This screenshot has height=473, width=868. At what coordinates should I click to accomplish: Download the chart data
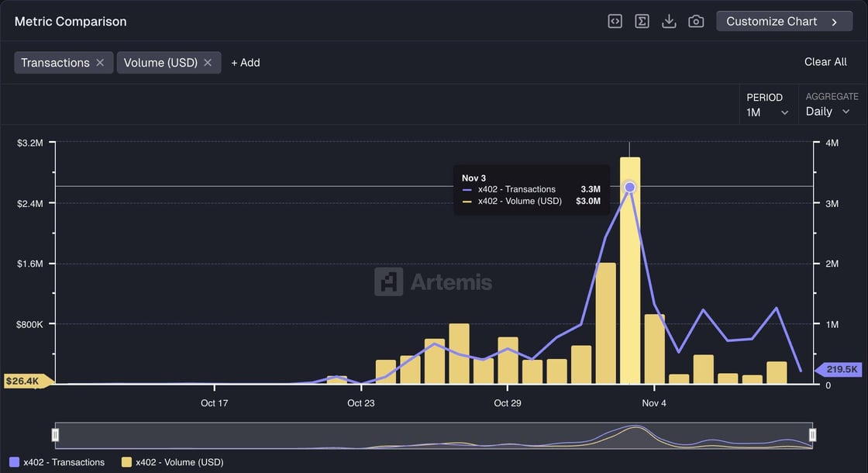pyautogui.click(x=669, y=22)
